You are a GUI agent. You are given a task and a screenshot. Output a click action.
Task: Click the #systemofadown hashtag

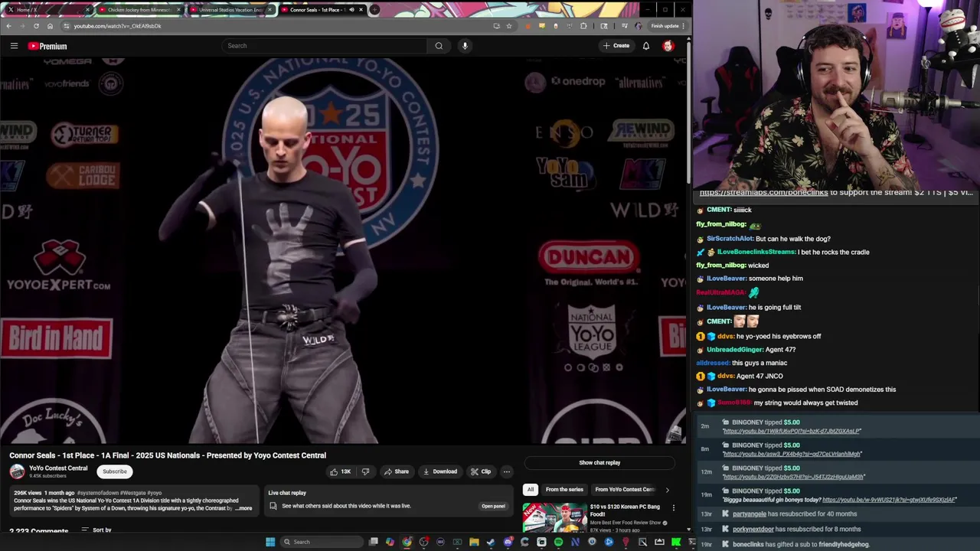click(98, 493)
